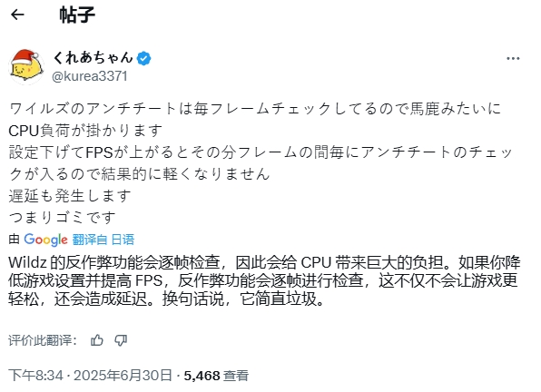541x392 pixels.
Task: Click the Google logo
Action: point(45,240)
